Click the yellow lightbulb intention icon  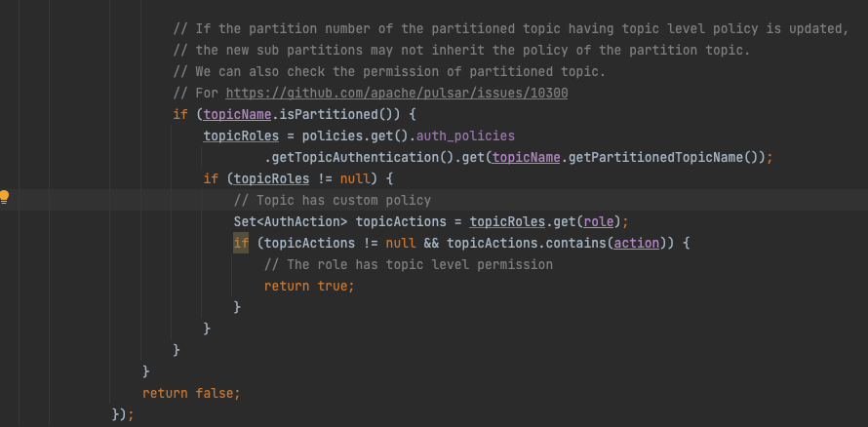tap(5, 198)
